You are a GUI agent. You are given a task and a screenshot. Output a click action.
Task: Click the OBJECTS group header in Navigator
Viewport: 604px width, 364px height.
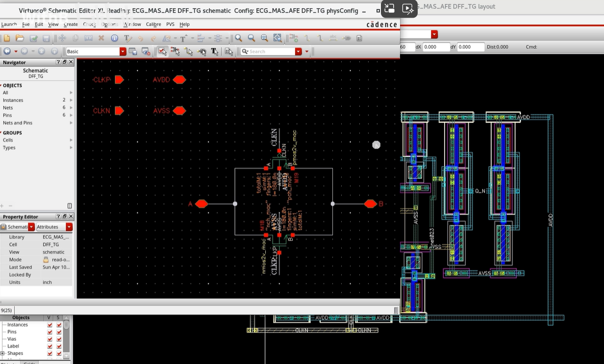point(12,85)
